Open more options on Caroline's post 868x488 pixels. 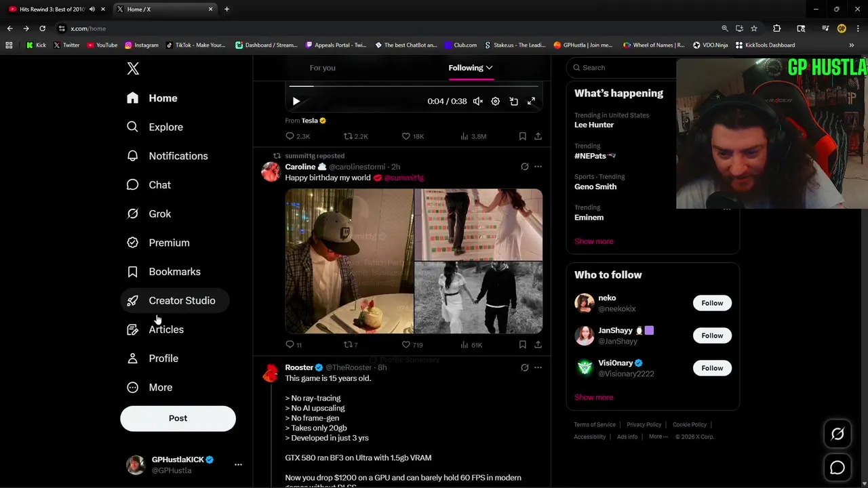click(538, 167)
